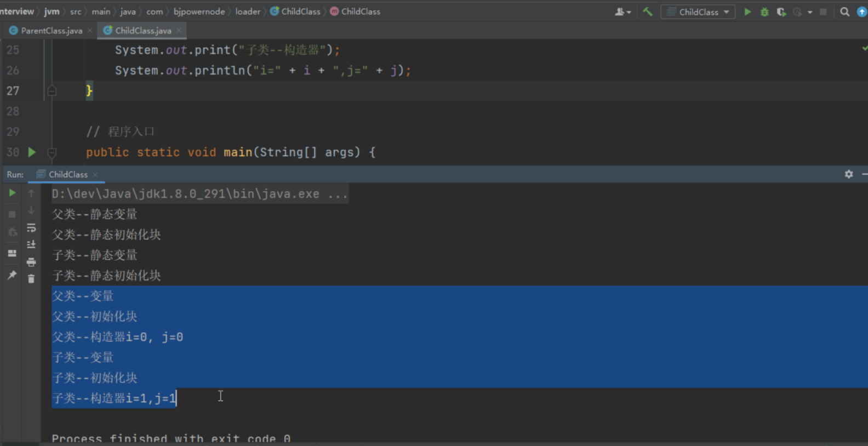Stop the grey square icon in top toolbar

(x=823, y=12)
